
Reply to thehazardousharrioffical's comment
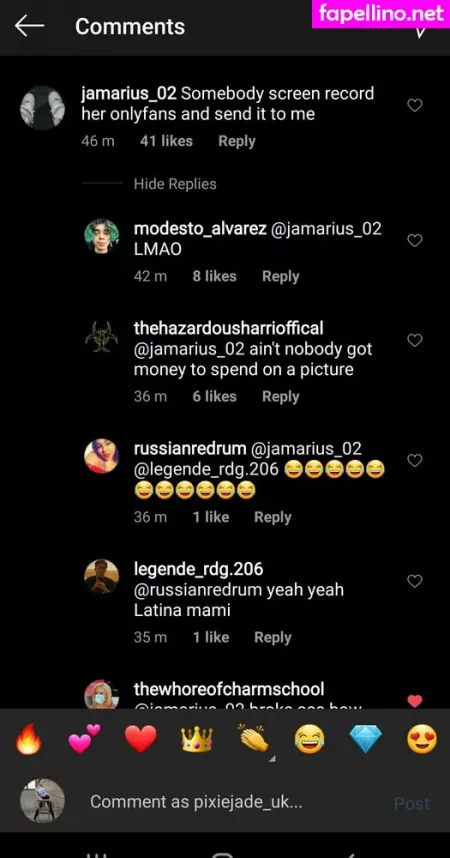point(280,397)
